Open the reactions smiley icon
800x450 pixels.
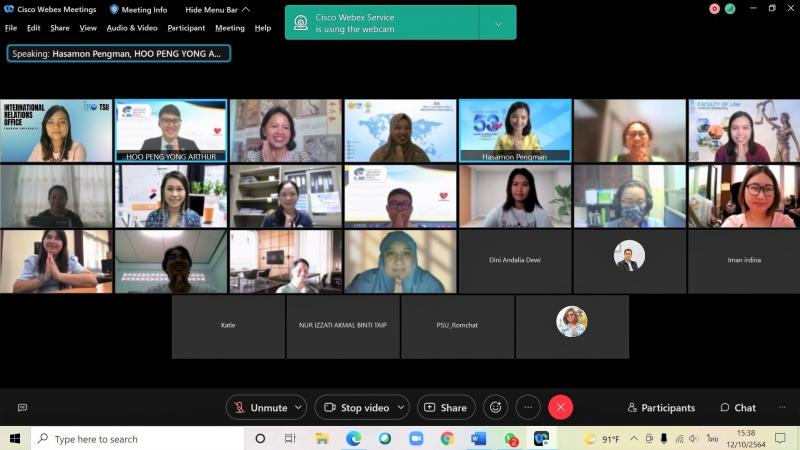click(495, 407)
